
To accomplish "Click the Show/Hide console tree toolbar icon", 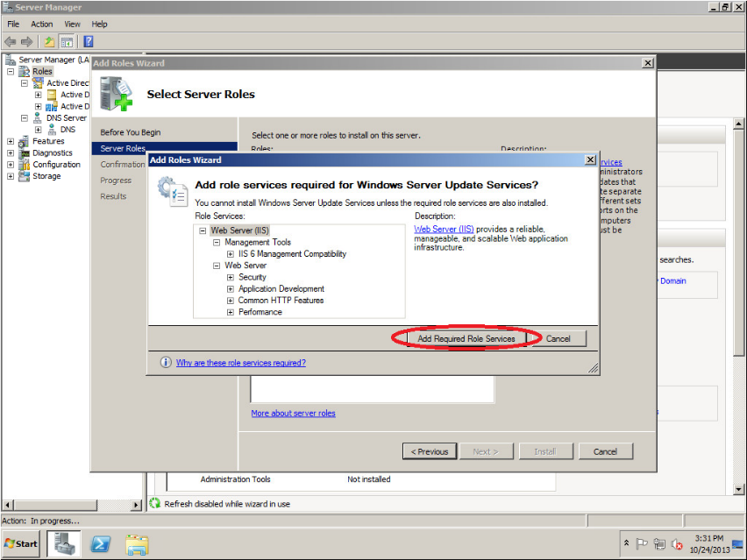I will 67,42.
